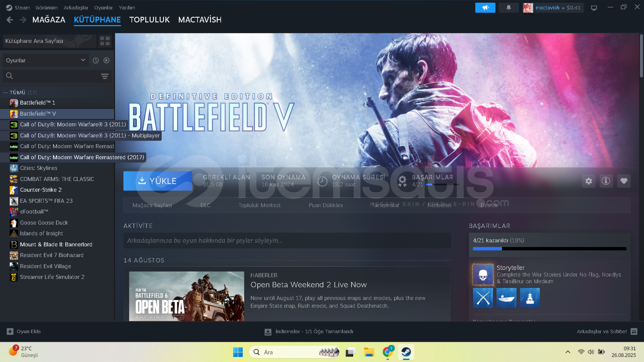The height and width of the screenshot is (362, 644).
Task: Select Counter-Strike 2 in library
Action: [57, 190]
